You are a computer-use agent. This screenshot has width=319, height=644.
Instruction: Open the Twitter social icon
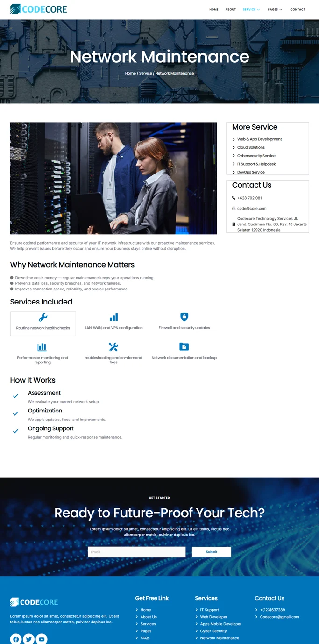click(x=29, y=639)
